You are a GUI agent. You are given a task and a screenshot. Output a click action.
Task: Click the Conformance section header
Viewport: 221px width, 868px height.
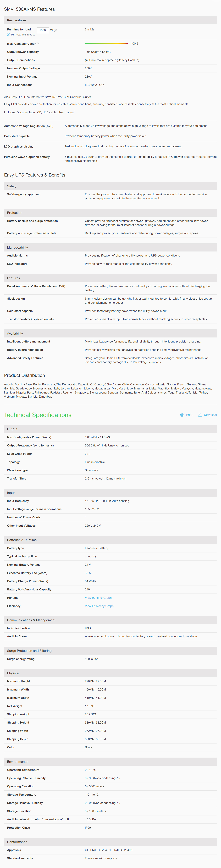[110, 842]
